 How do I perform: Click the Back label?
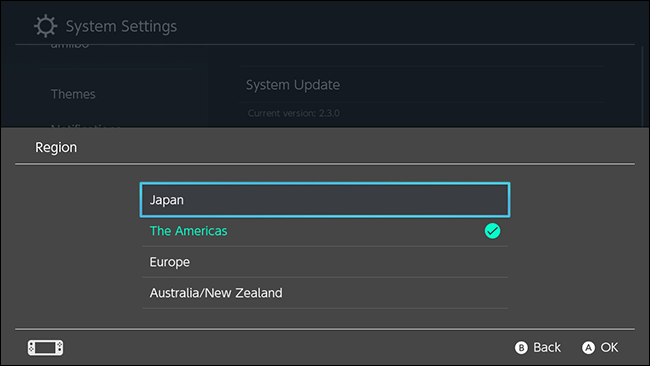coord(547,347)
